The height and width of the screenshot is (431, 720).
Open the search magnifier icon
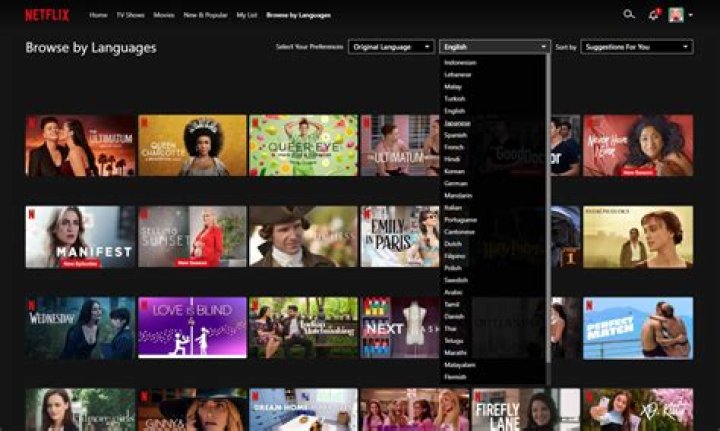point(629,15)
